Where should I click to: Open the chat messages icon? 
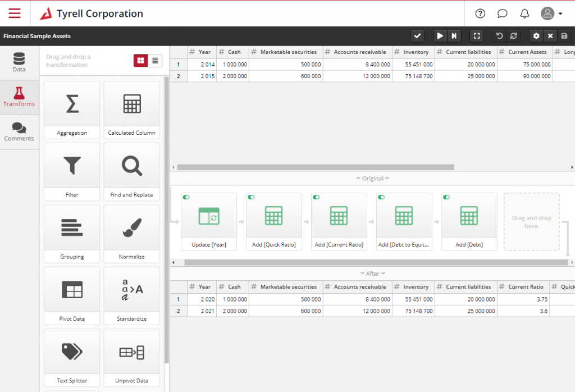tap(502, 13)
